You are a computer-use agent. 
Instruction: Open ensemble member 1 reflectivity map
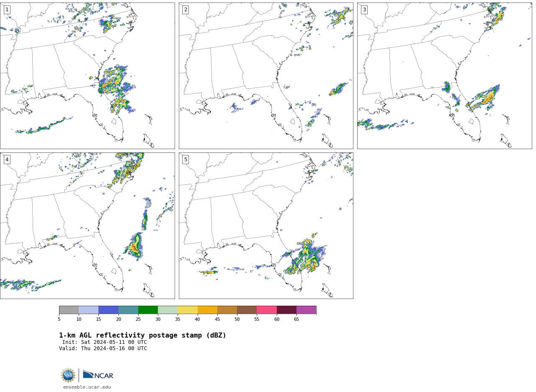pos(87,76)
